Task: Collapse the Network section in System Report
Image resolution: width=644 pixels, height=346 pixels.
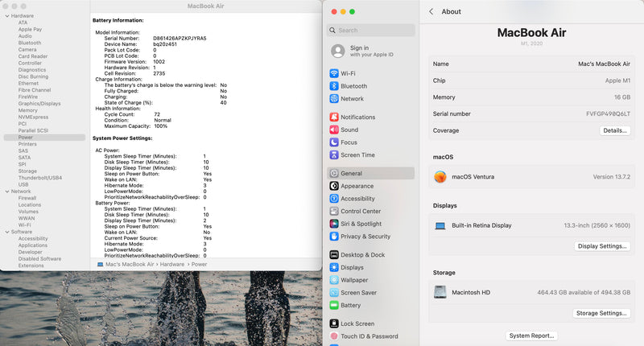Action: pyautogui.click(x=6, y=192)
